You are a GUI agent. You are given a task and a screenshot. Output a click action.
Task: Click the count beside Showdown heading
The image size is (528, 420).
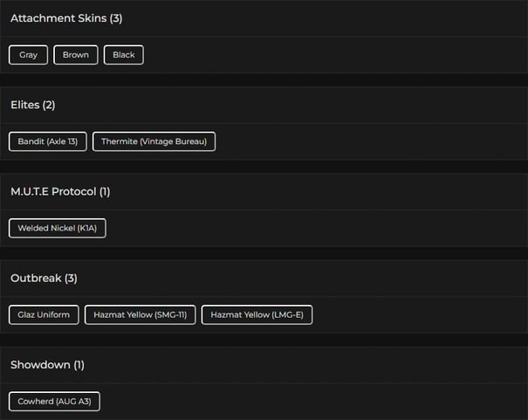click(x=79, y=364)
